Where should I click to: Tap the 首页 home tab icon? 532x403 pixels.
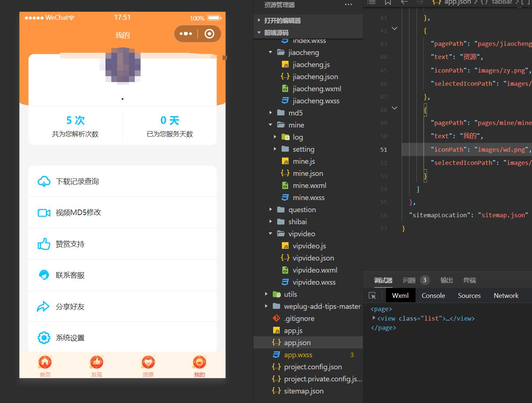[45, 362]
